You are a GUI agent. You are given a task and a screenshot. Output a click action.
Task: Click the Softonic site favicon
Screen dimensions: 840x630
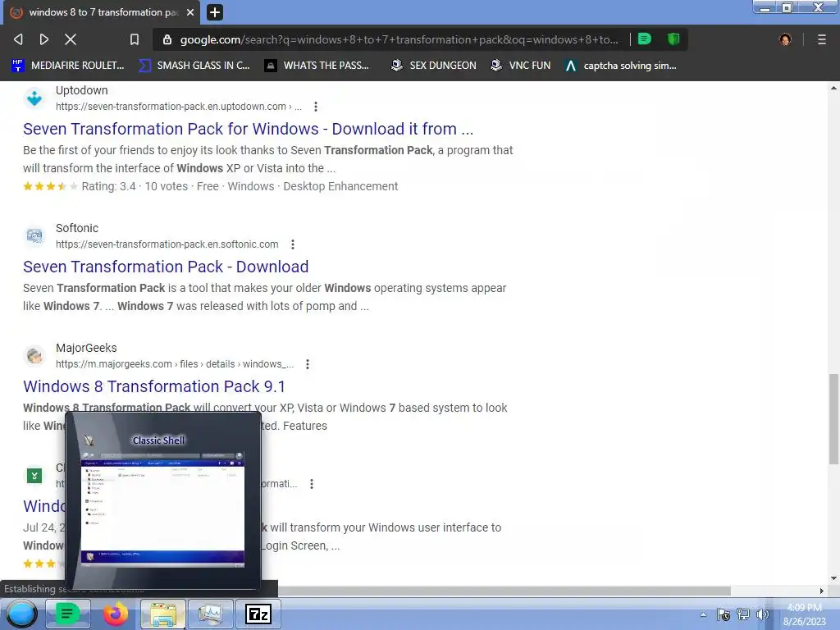pyautogui.click(x=34, y=235)
